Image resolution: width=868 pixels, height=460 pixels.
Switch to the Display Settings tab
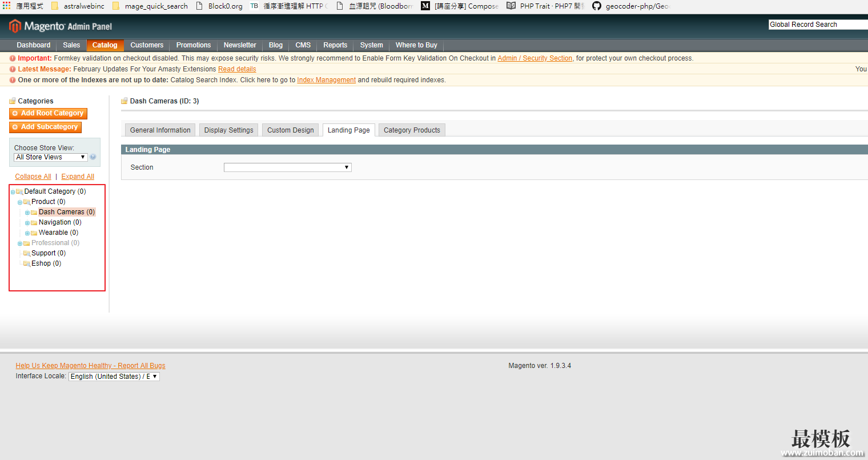click(x=229, y=130)
